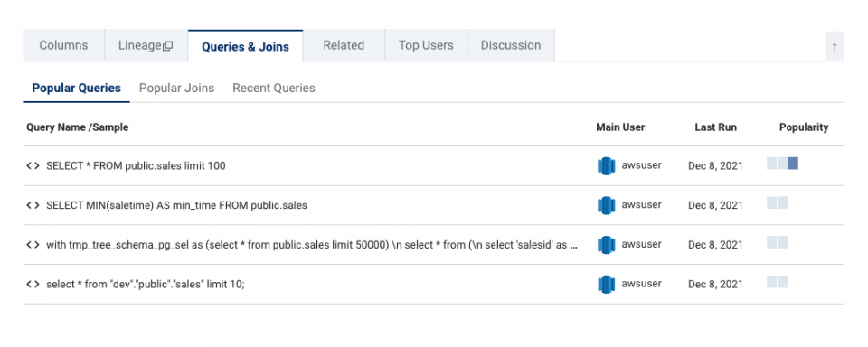Screen dimensions: 868x347
Task: Open the SELECT * FROM public.sales limit 100 query
Action: [136, 165]
